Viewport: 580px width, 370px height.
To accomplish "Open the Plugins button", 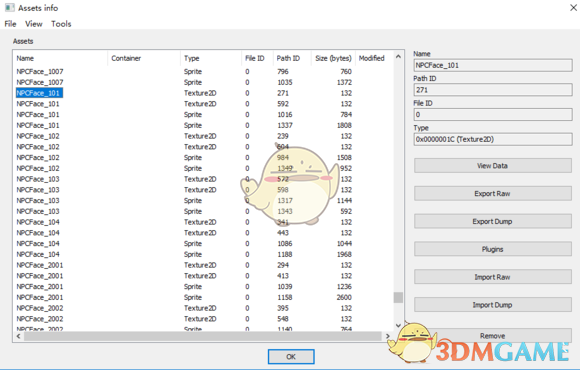I will pyautogui.click(x=493, y=249).
